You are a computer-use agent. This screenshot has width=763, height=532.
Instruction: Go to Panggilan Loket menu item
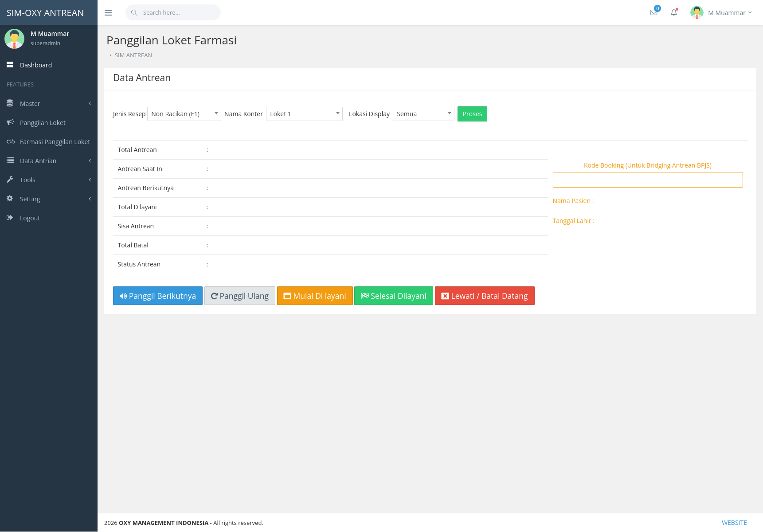(x=49, y=123)
